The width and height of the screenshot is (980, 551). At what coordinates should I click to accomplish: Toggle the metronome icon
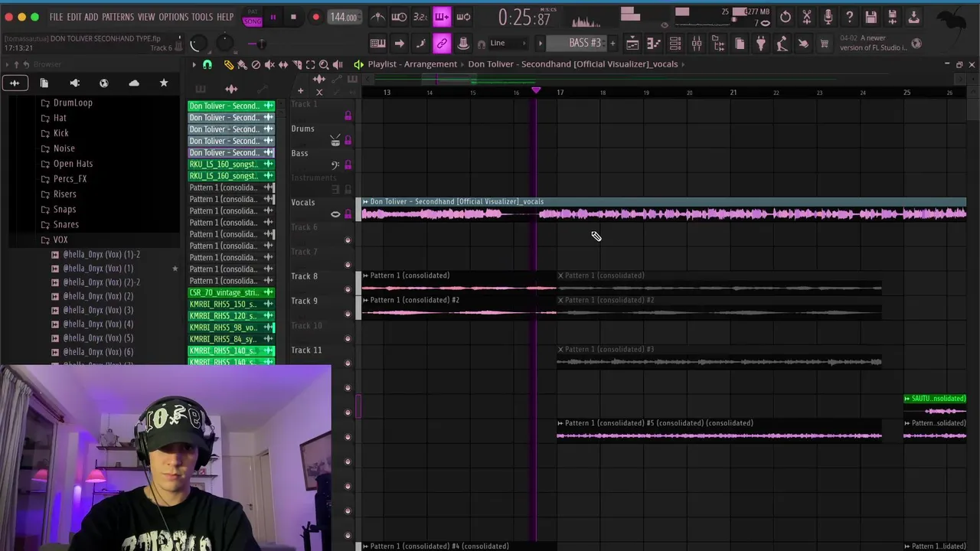click(378, 17)
